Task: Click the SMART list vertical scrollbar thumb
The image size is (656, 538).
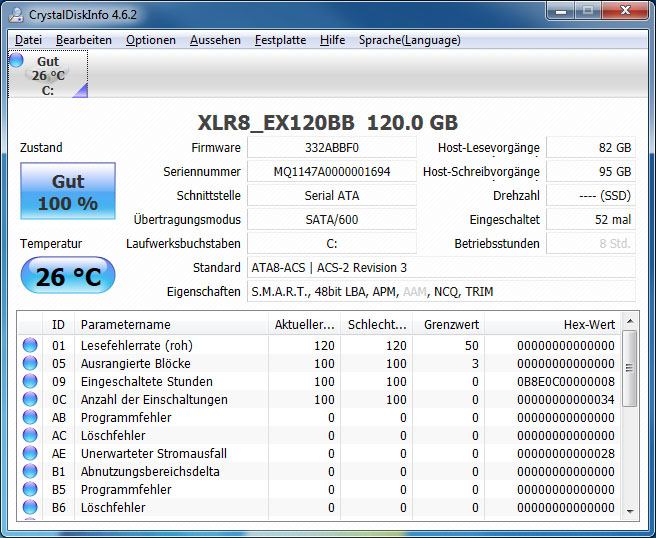Action: pos(630,368)
